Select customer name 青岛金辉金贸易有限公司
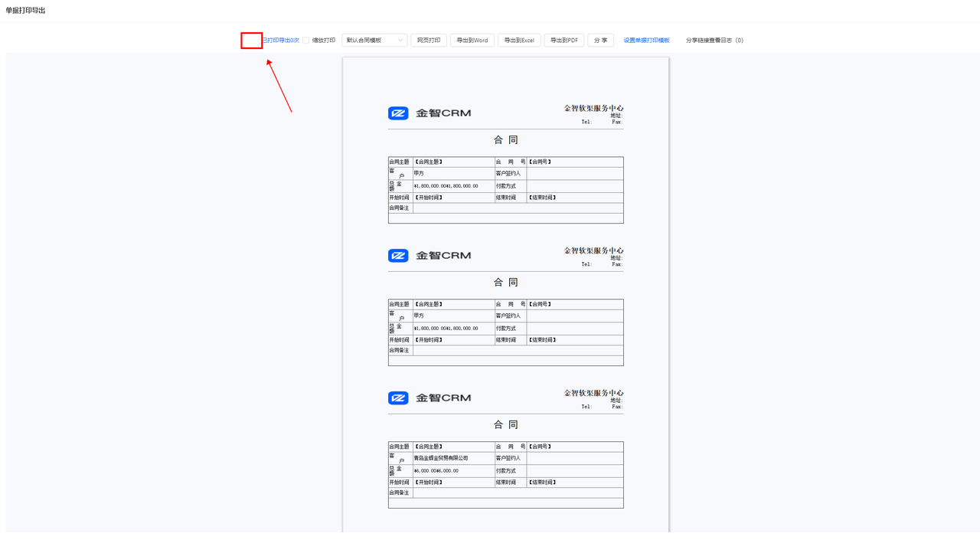The image size is (980, 540). coord(440,458)
